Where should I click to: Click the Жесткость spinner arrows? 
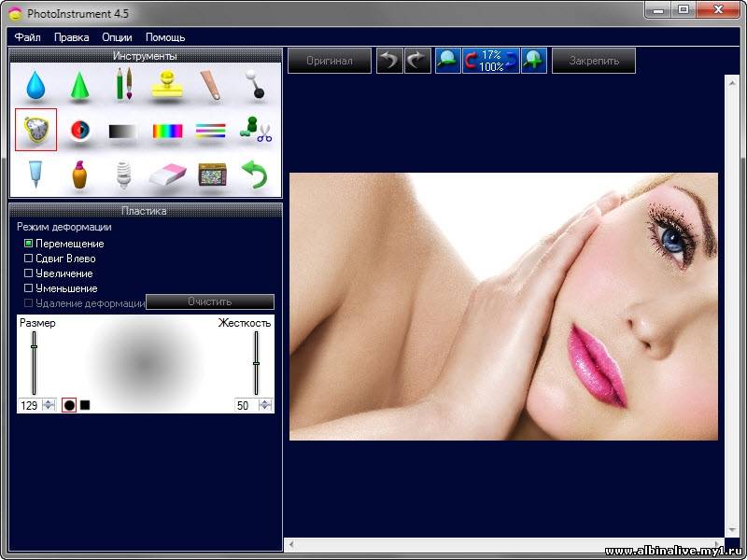coord(265,405)
